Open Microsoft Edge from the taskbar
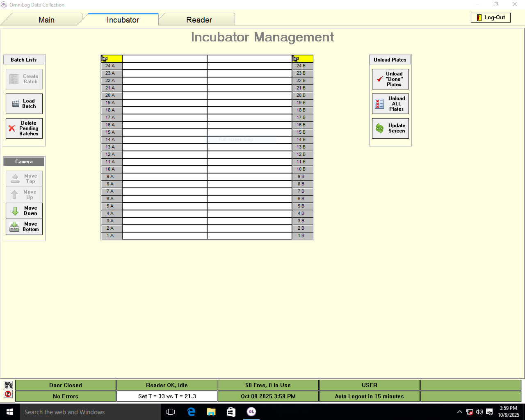 coord(191,412)
